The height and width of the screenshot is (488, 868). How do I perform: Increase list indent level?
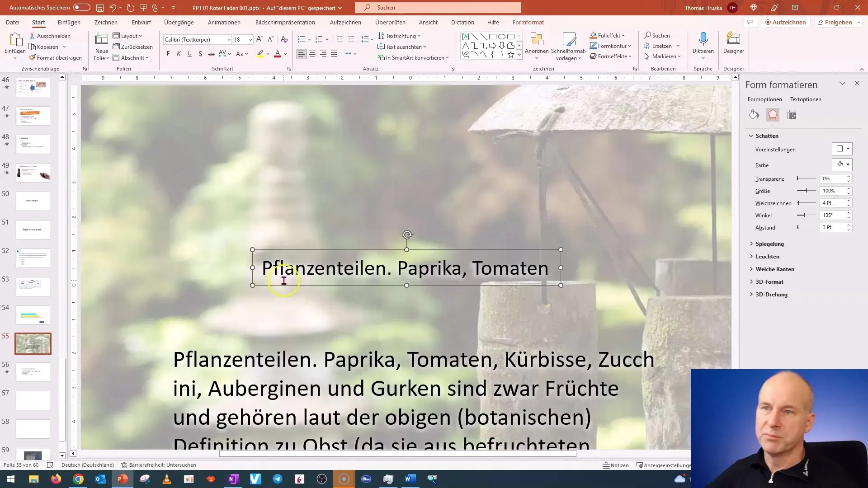click(x=351, y=39)
